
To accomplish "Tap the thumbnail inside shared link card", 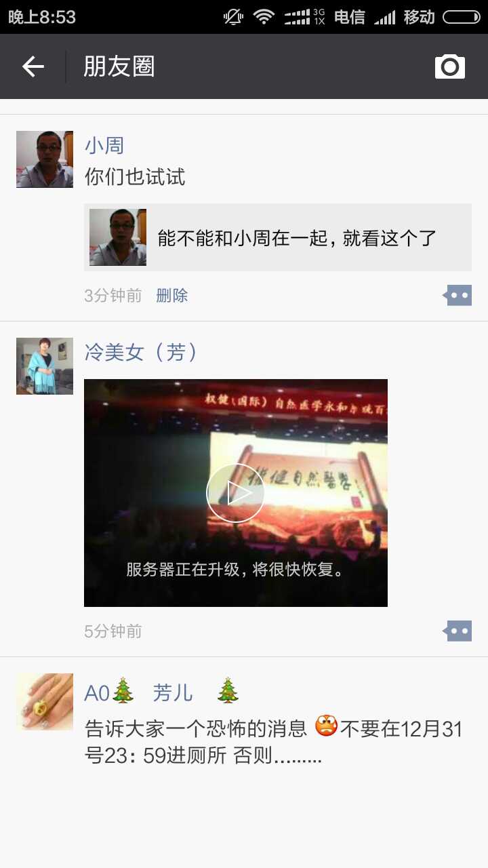I will [118, 237].
